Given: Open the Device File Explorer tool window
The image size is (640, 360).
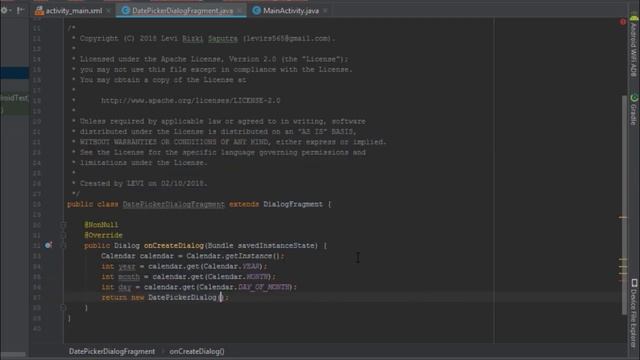Looking at the screenshot, I should 634,313.
